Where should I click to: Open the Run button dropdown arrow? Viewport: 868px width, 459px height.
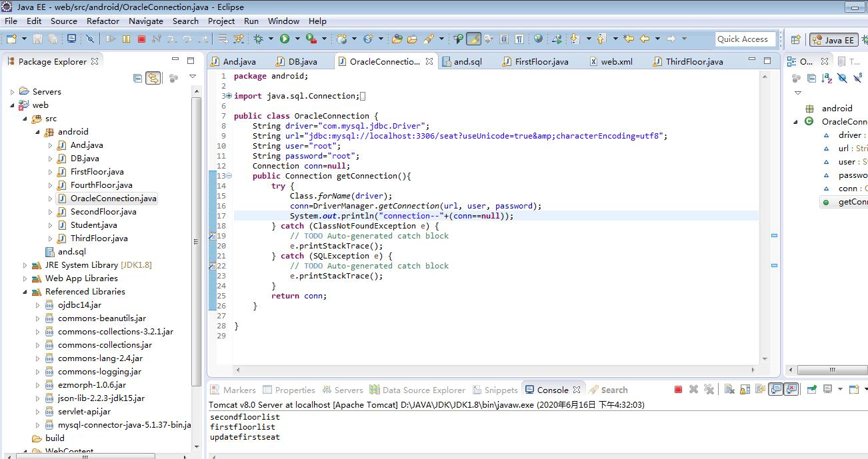(x=296, y=39)
